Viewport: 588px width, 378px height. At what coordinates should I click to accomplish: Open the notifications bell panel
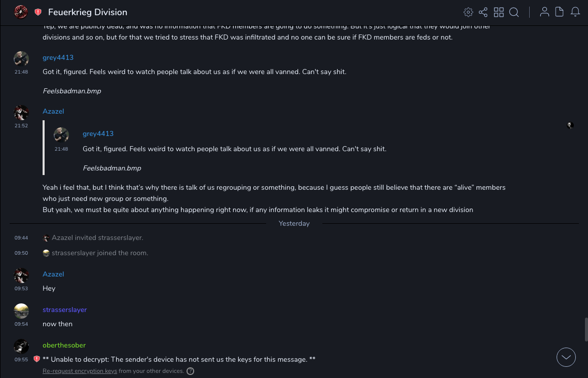(x=575, y=12)
